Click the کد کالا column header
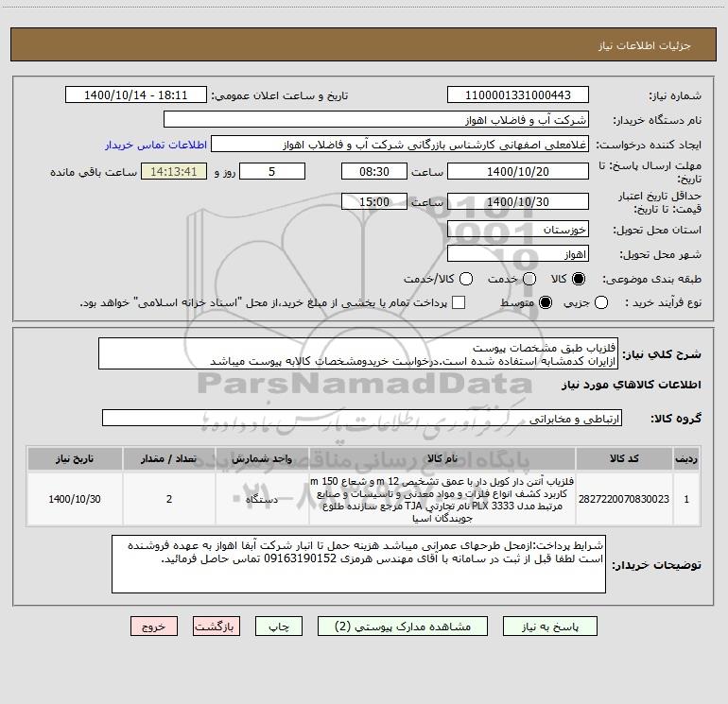This screenshot has width=728, height=704. tap(624, 458)
